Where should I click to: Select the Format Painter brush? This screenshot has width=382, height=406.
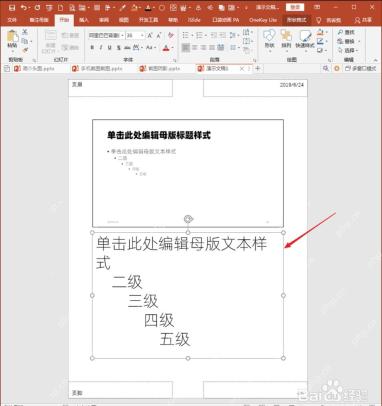point(25,50)
